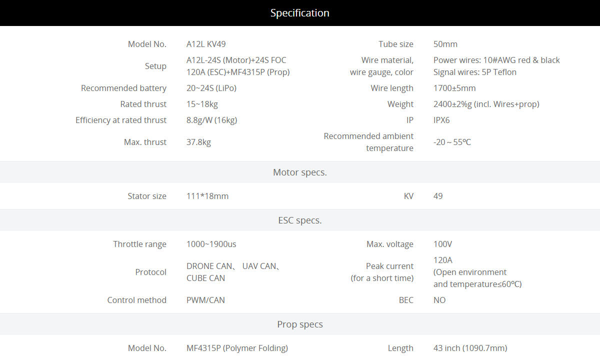Click the Max. thrust 37.8kg value
Screen dimensions: 600x364
click(x=198, y=142)
